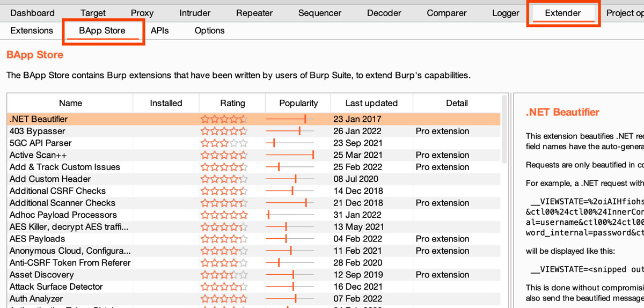Click popularity bar for 403 Bypasser

click(290, 131)
